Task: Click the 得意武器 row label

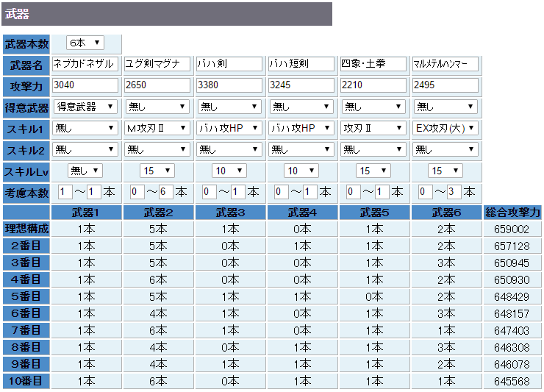Action: [26, 107]
